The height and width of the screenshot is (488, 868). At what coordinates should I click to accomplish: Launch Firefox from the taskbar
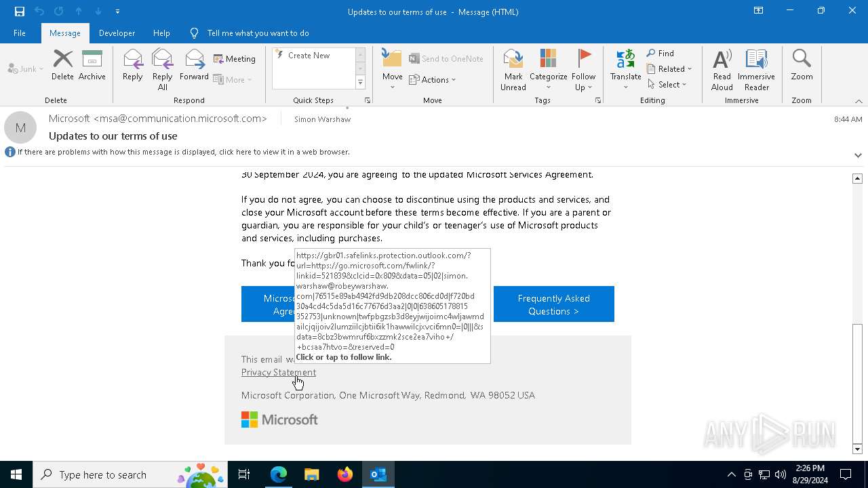[x=344, y=474]
